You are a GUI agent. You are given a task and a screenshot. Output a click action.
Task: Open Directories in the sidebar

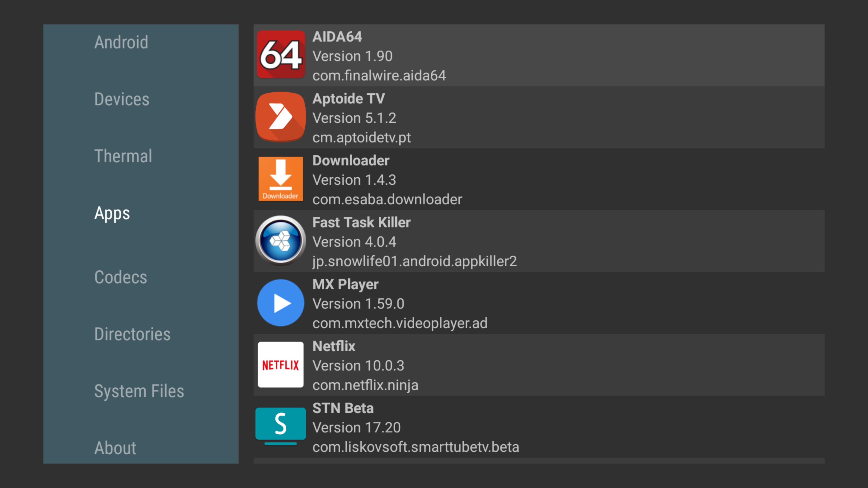132,334
